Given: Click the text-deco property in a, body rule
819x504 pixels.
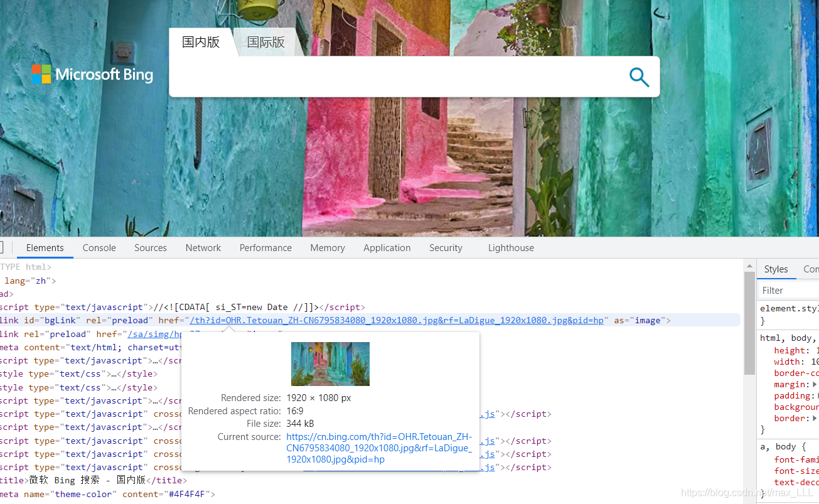Looking at the screenshot, I should pos(796,483).
